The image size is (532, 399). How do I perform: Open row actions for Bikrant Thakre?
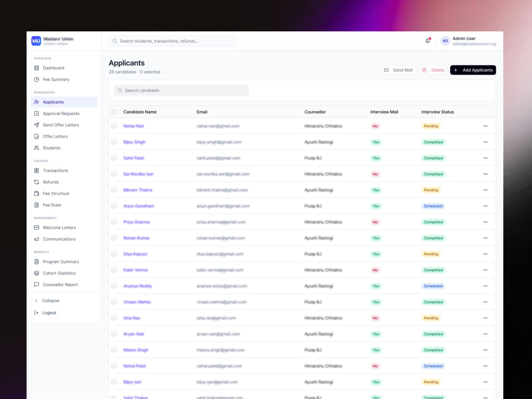pos(486,190)
